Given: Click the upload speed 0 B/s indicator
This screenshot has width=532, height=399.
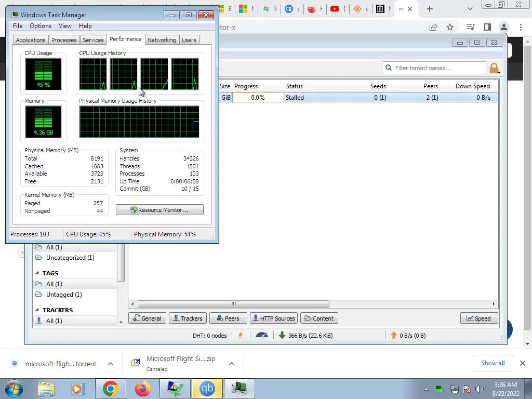Looking at the screenshot, I should [x=408, y=336].
